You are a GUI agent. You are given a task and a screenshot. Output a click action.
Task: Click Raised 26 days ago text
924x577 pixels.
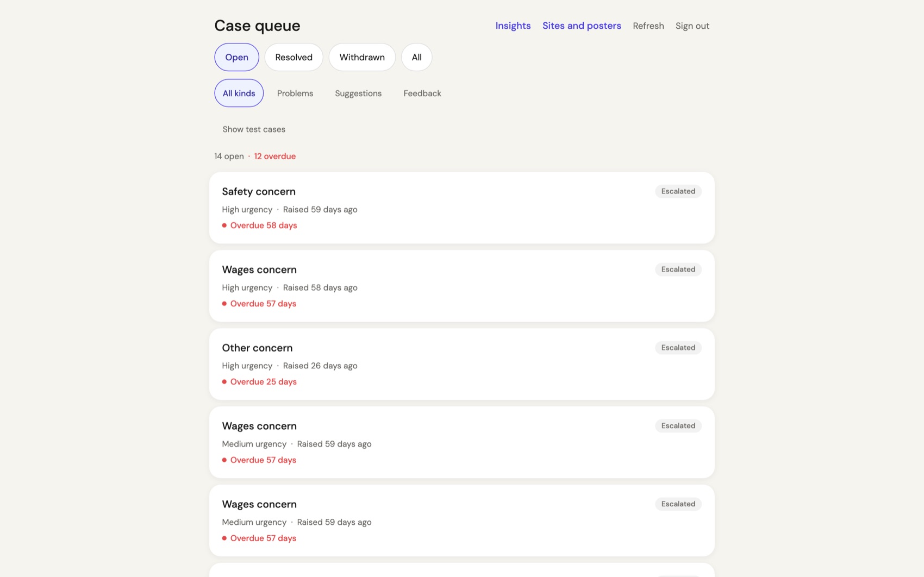coord(320,366)
